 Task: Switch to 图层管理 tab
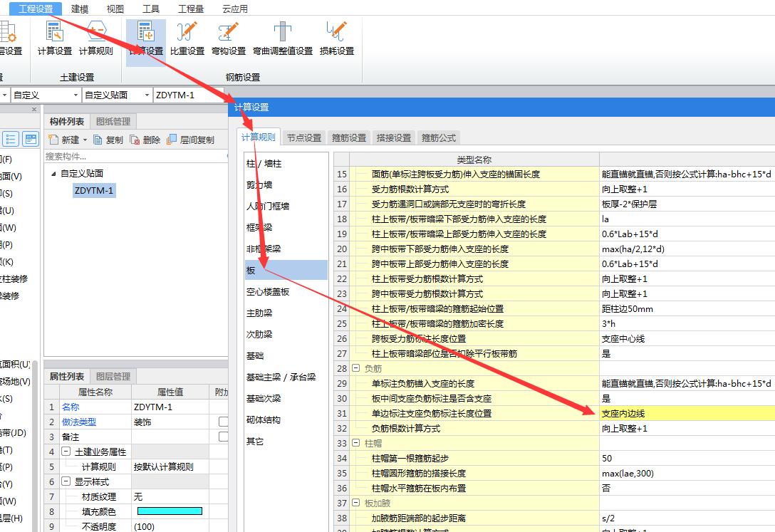[x=113, y=377]
